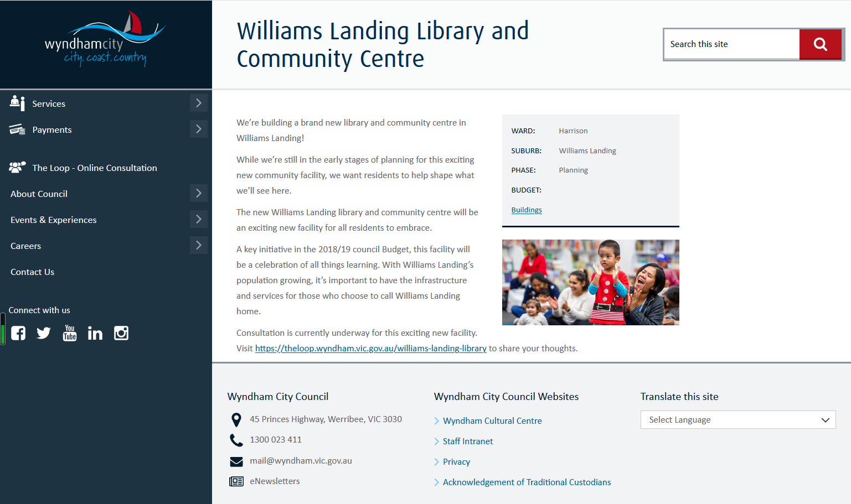
Task: Open the Wyndham City logo homepage
Action: (105, 39)
